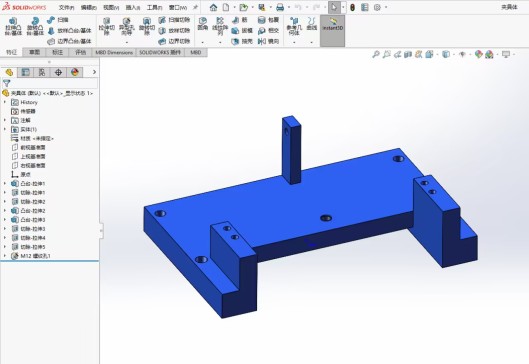Click Edit Appearance color-ball icon
The image size is (529, 364).
click(478, 54)
